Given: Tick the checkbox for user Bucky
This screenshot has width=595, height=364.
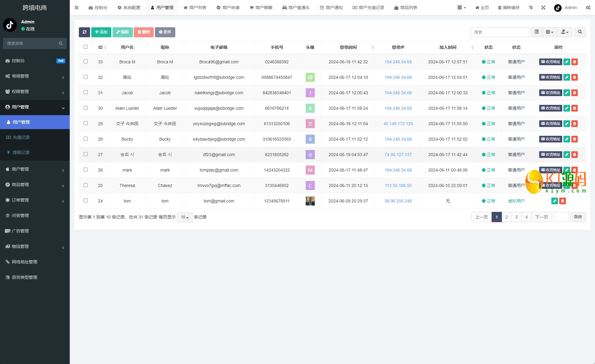Looking at the screenshot, I should [x=86, y=139].
